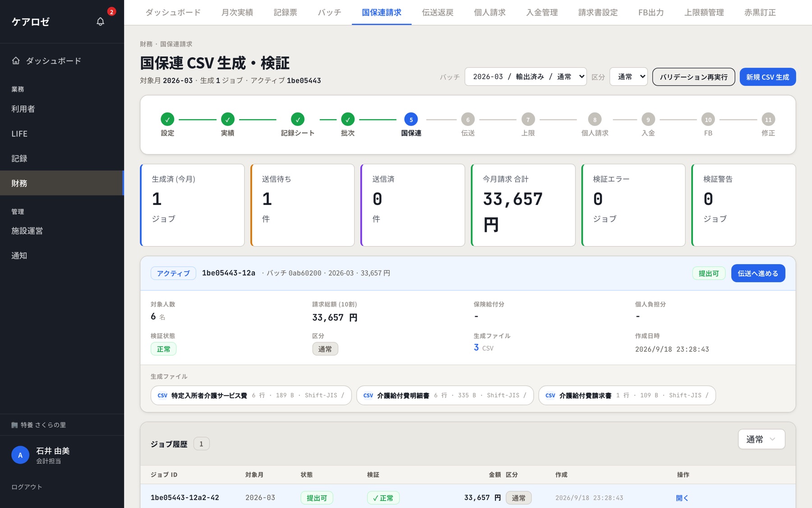Screen dimensions: 812x508
Task: Click step 8 個人請求 circle
Action: point(595,119)
